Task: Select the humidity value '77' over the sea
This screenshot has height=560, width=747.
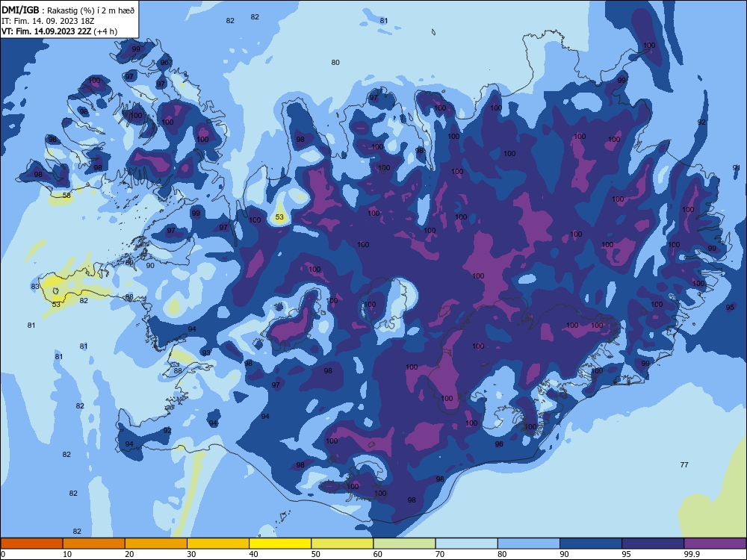Action: pos(684,464)
